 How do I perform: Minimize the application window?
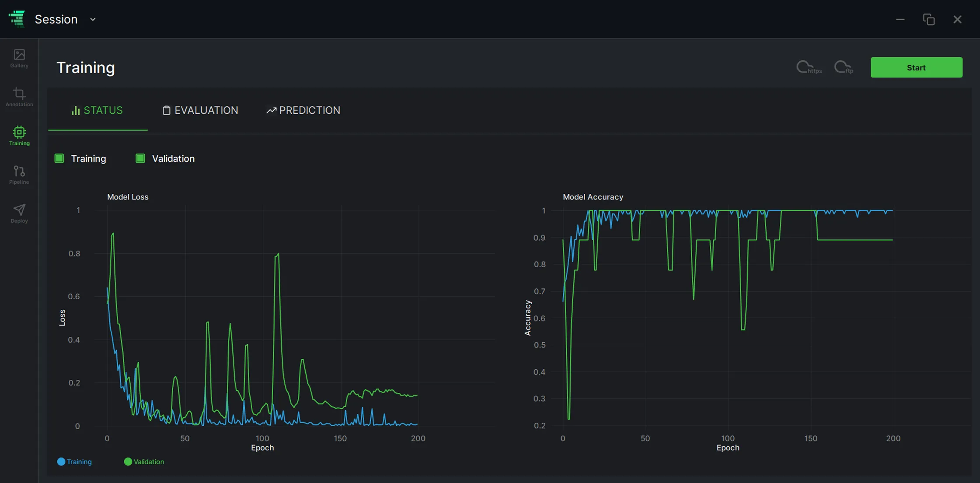coord(900,19)
